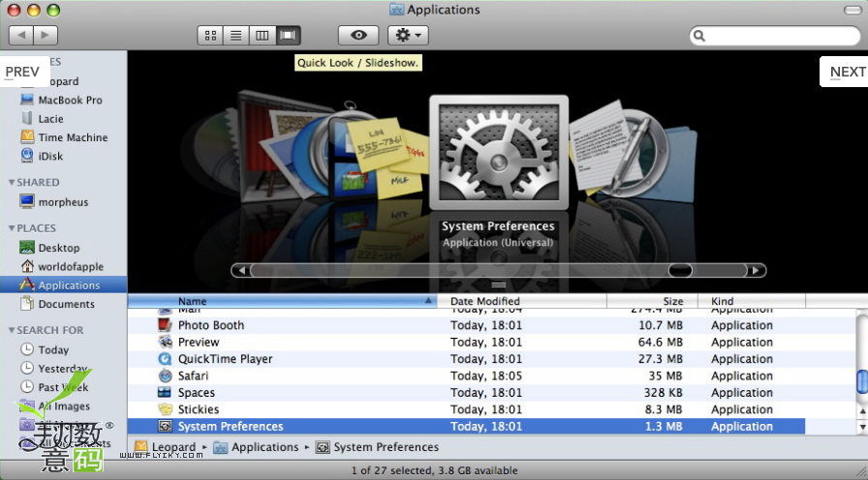Click the list scroll up arrow
The height and width of the screenshot is (480, 868).
pyautogui.click(x=862, y=411)
